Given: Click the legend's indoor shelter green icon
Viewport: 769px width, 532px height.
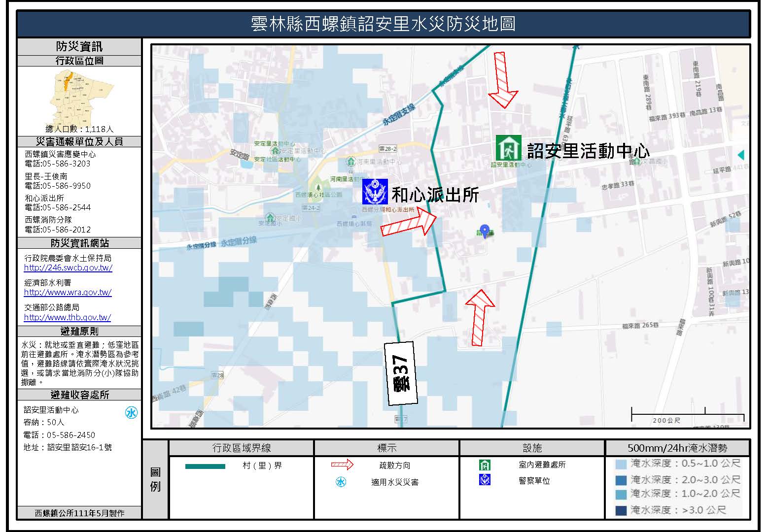Looking at the screenshot, I should [x=485, y=465].
